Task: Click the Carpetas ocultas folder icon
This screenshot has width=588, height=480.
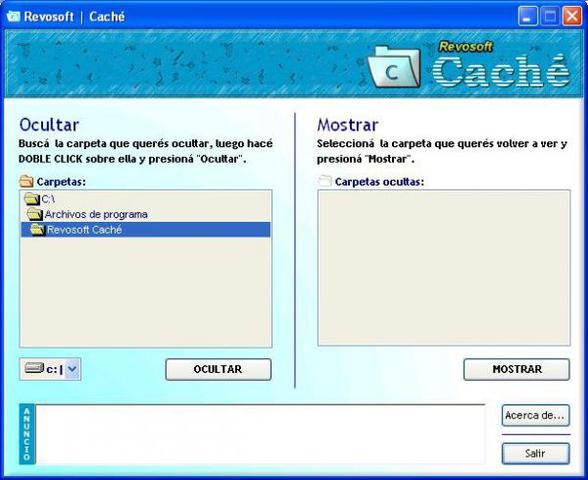Action: (x=324, y=182)
